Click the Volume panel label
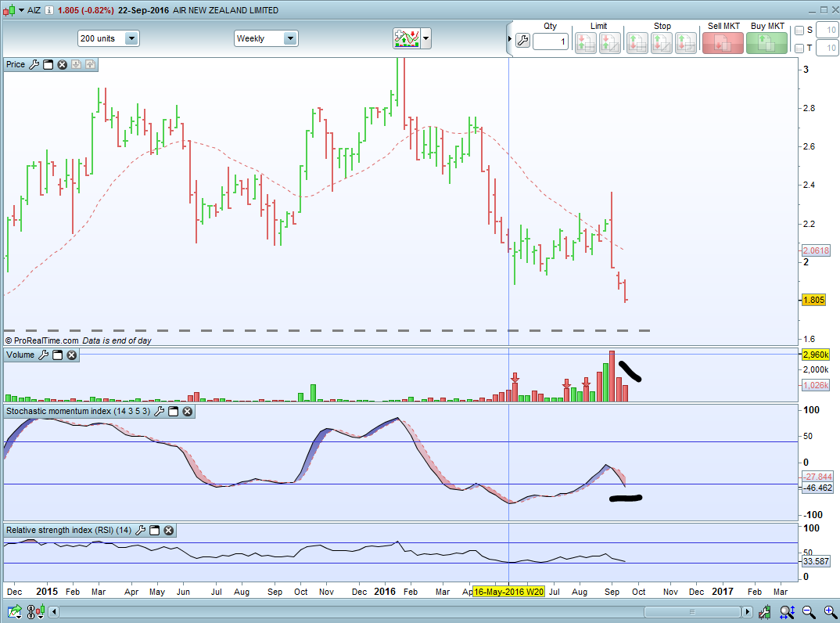 coord(20,355)
